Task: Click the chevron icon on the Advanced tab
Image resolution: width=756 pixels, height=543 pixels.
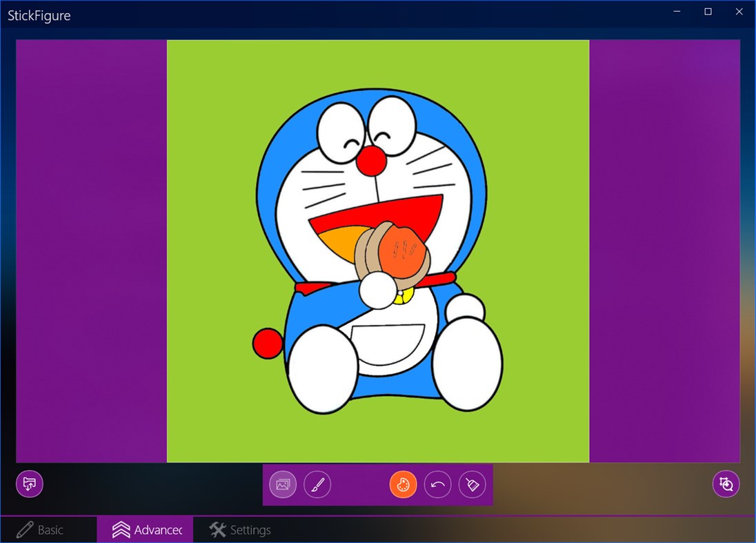Action: pos(121,530)
